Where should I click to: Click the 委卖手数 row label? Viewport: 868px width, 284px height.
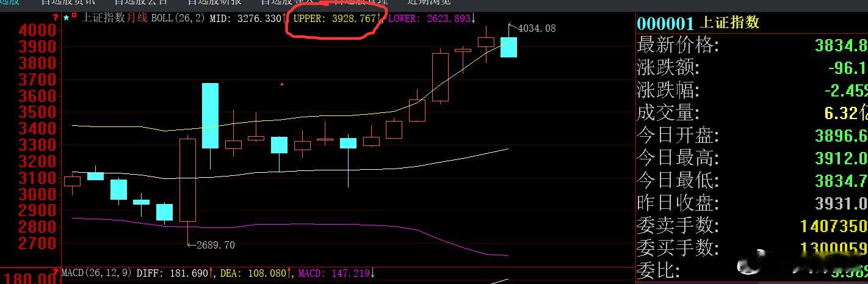point(678,226)
